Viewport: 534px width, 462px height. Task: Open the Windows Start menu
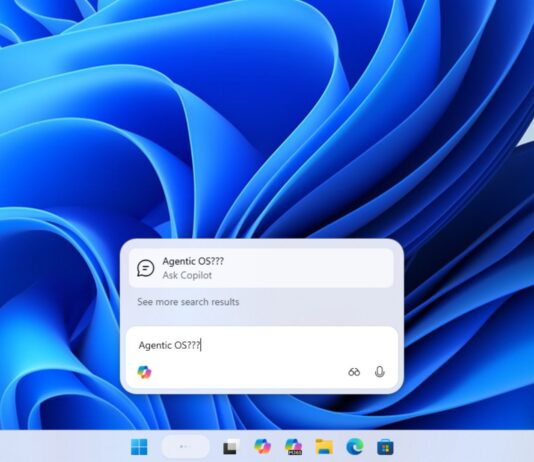point(139,446)
